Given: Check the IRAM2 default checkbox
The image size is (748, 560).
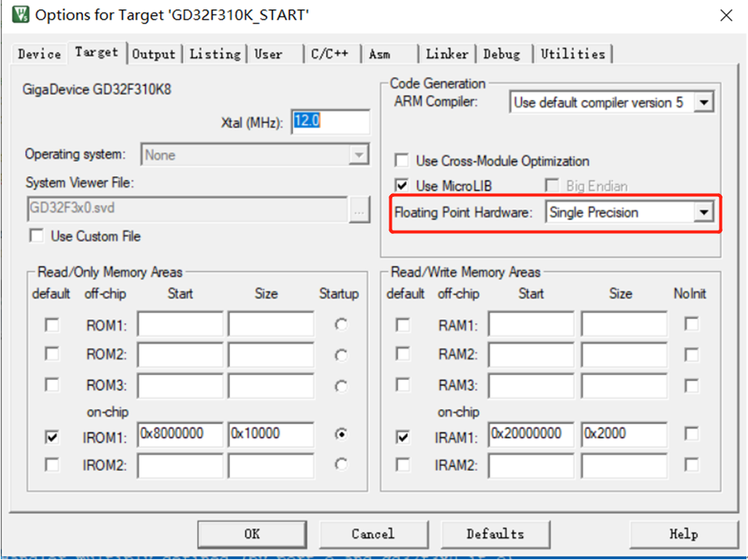Looking at the screenshot, I should coord(403,465).
